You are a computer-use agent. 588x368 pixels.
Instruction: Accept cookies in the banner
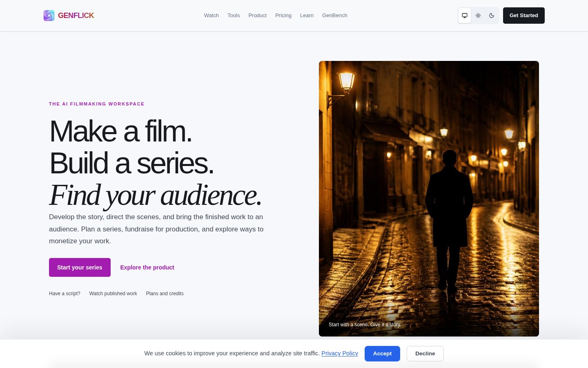(x=382, y=354)
